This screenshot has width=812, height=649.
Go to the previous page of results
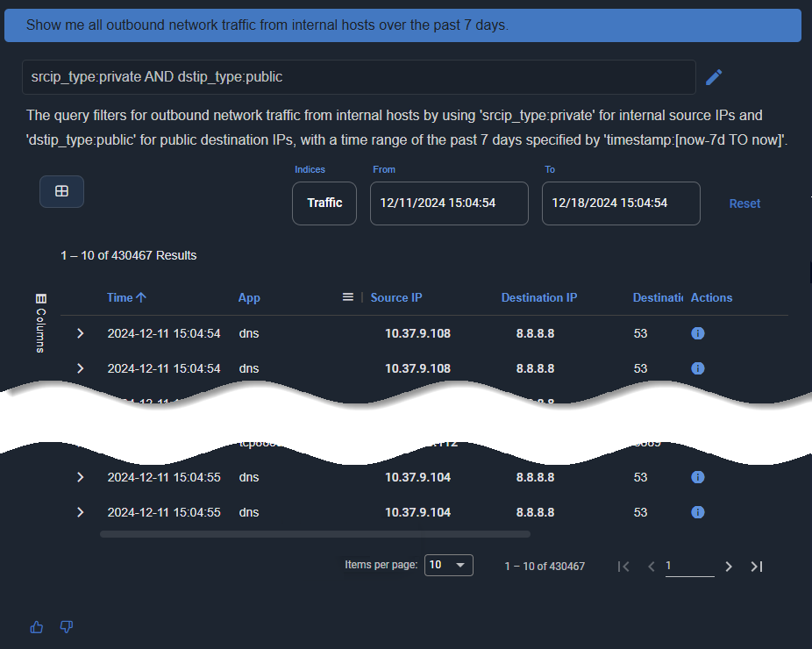652,567
